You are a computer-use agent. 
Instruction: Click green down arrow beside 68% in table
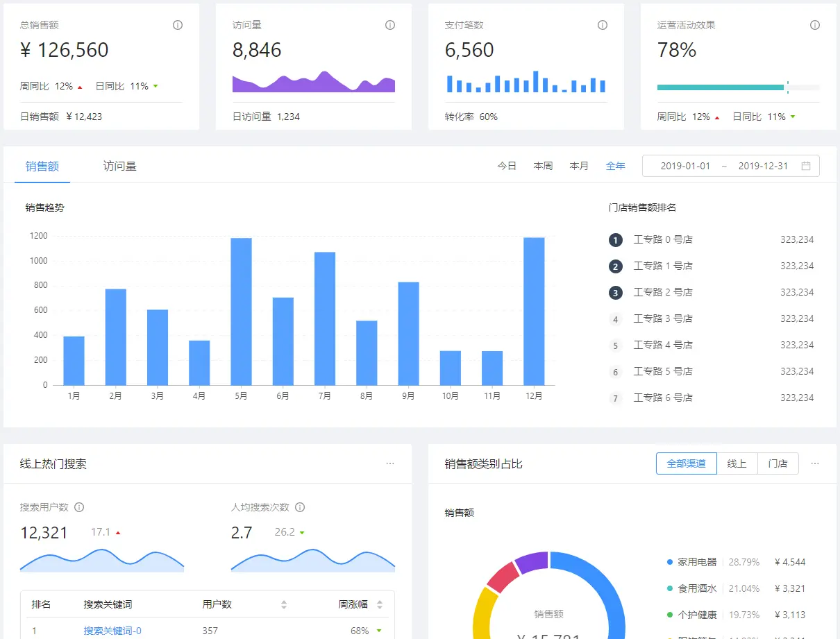point(379,631)
